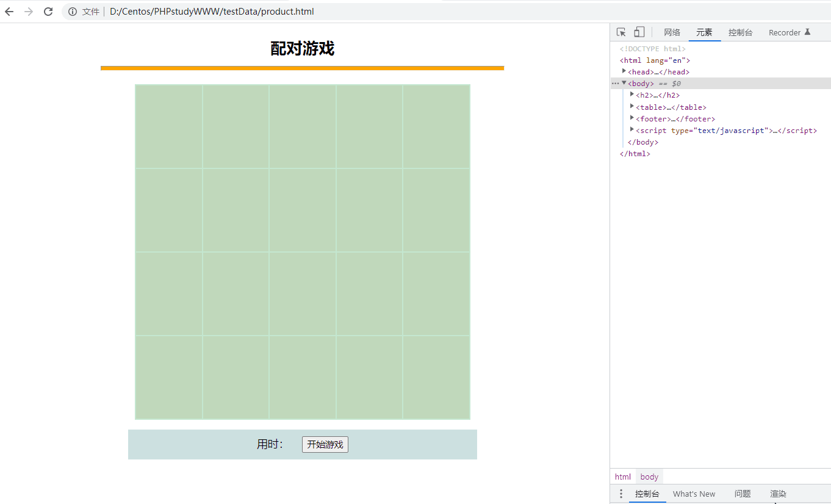The width and height of the screenshot is (831, 504).
Task: Reload the product.html page
Action: 48,12
